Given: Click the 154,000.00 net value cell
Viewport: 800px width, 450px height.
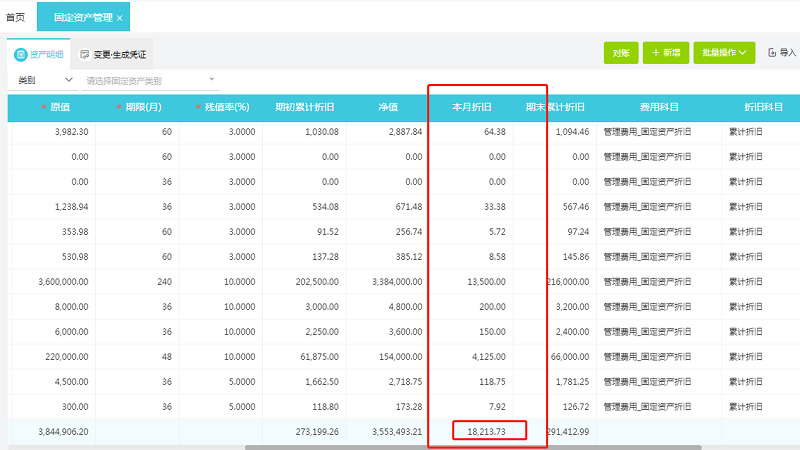Looking at the screenshot, I should click(401, 357).
